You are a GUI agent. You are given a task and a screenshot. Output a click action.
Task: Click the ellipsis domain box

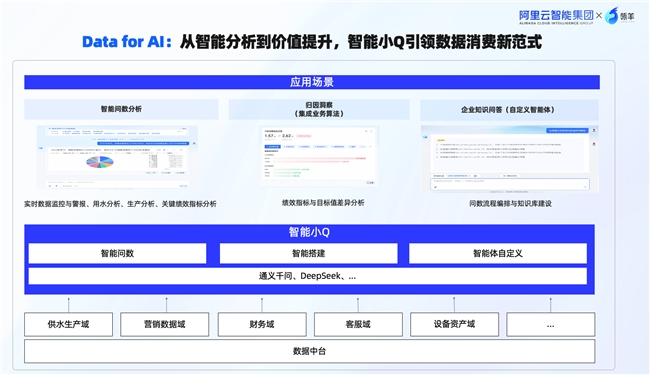pyautogui.click(x=551, y=324)
